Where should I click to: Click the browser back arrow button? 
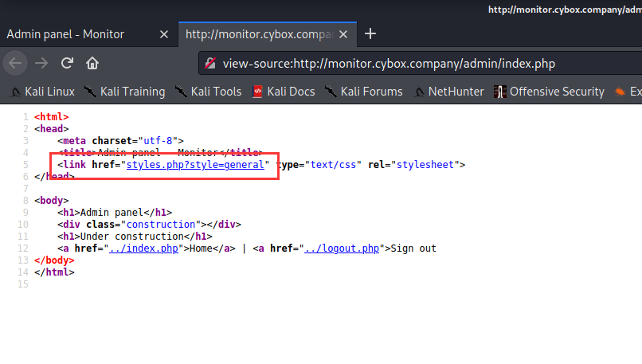16,63
